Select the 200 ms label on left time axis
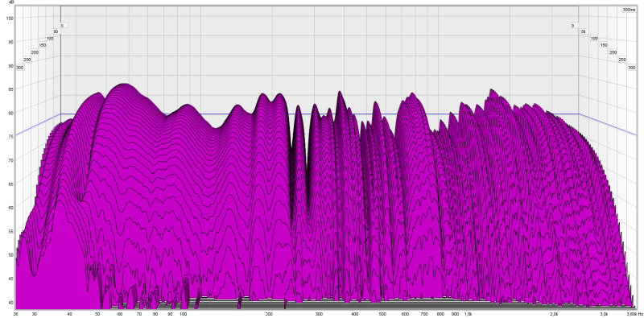The width and height of the screenshot is (644, 318). pos(35,52)
